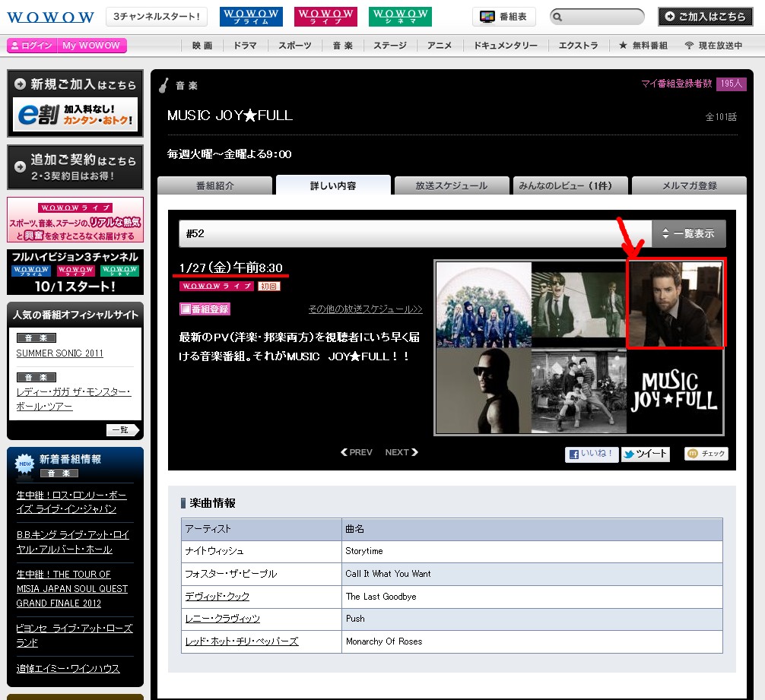This screenshot has height=700, width=765.
Task: Click the 新規ご加入はこちら e割 banner
Action: [75, 103]
